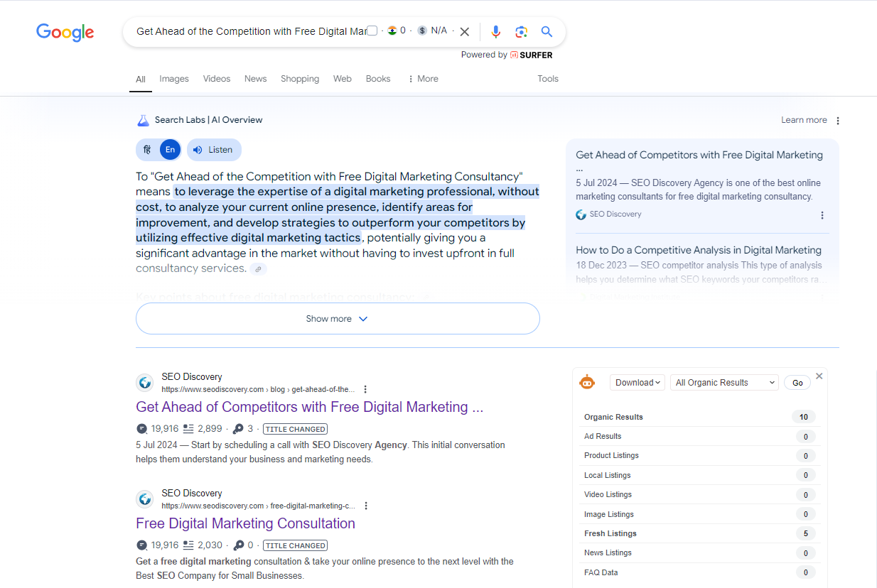
Task: Click the Organic Results row
Action: coord(699,417)
